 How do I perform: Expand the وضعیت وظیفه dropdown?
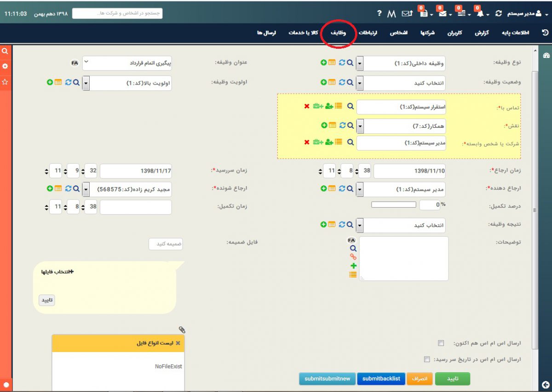point(360,83)
